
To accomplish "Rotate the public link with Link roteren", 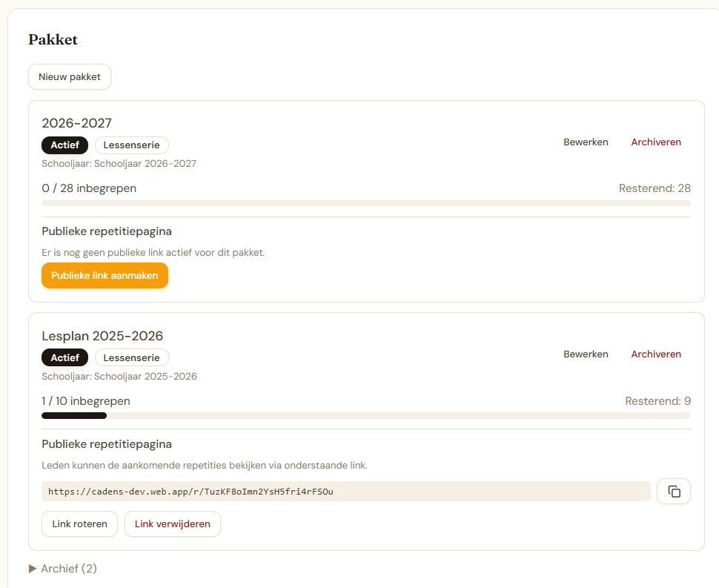I will click(79, 524).
